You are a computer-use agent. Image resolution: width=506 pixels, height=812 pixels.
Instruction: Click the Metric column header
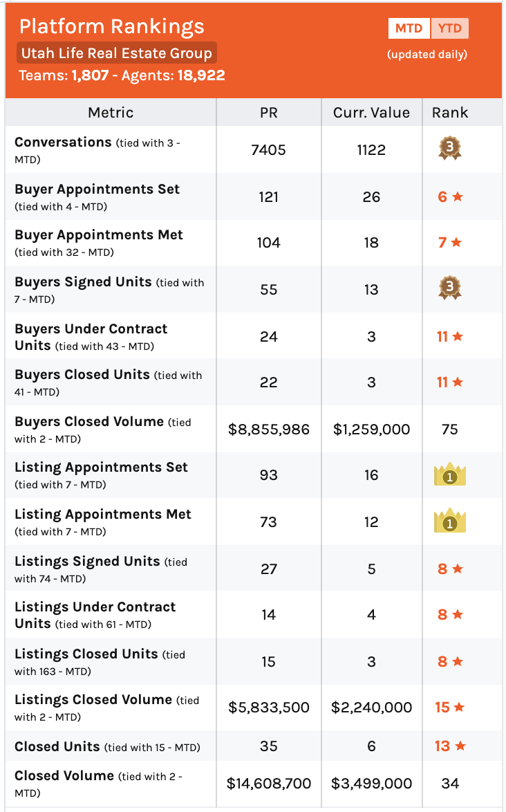pos(111,112)
